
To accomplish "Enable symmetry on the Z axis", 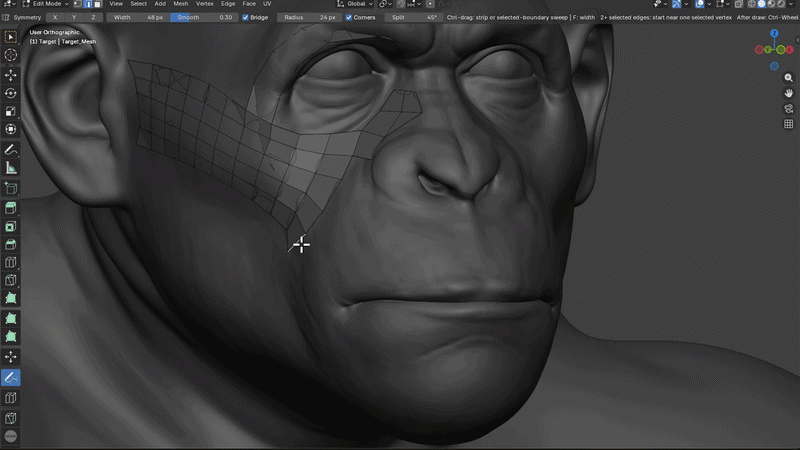I will pyautogui.click(x=93, y=17).
